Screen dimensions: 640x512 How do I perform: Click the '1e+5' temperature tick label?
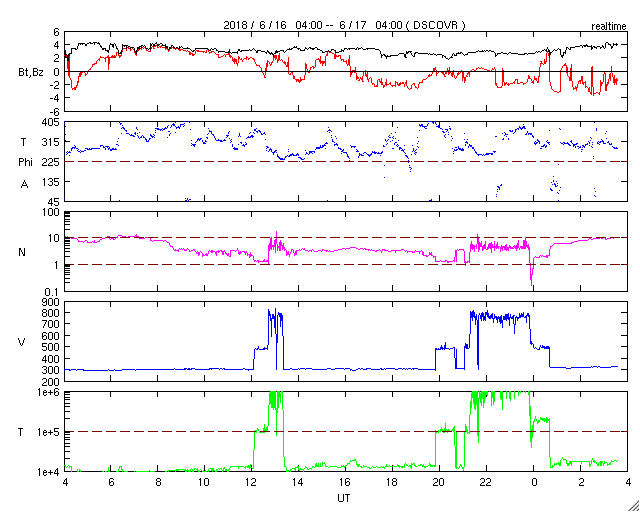click(x=49, y=432)
